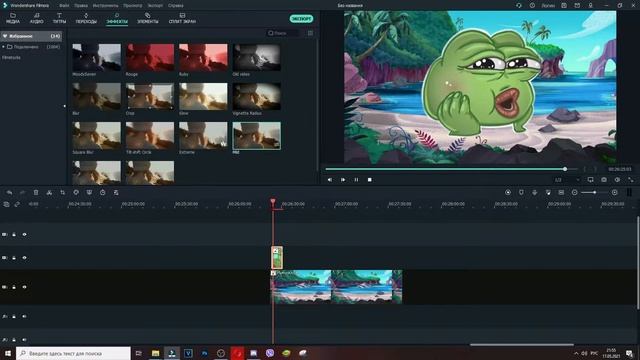This screenshot has height=360, width=640.
Task: Stop the preview playback
Action: 369,180
